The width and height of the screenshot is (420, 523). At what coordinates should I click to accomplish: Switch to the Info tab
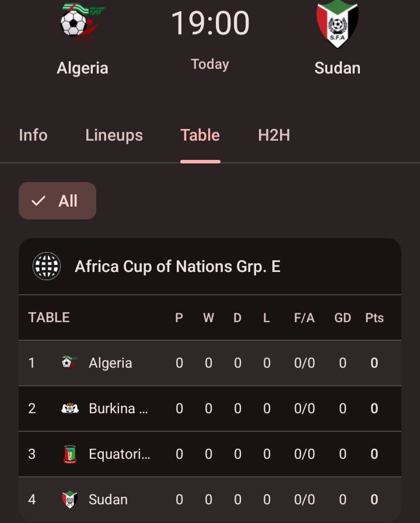33,135
